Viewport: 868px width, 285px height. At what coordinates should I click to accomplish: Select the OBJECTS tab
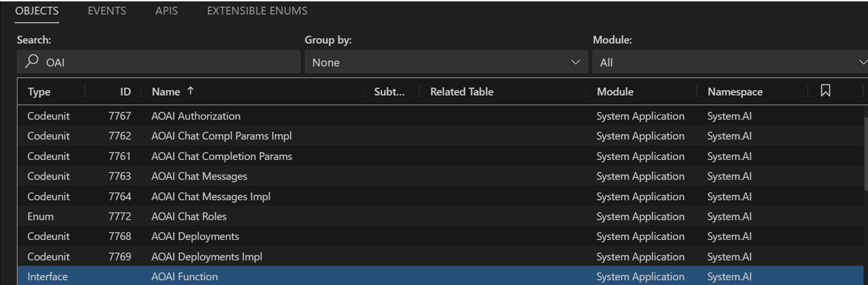37,11
